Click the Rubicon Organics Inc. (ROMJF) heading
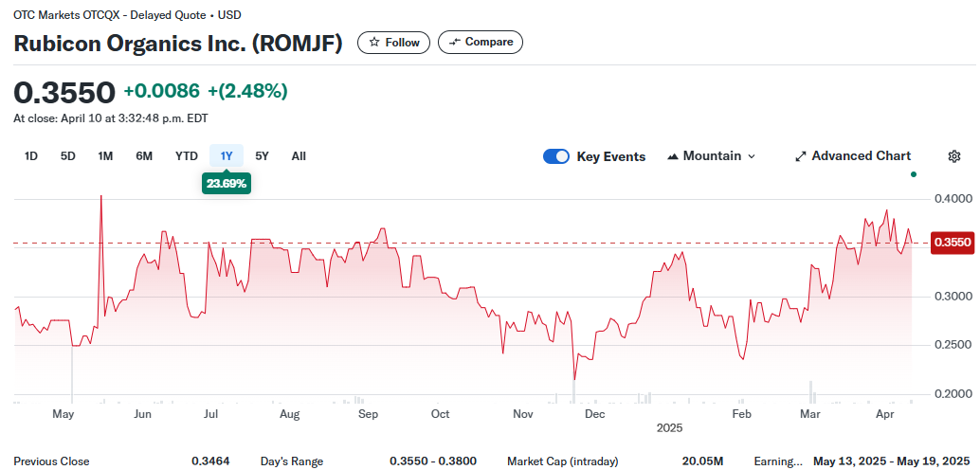This screenshot has height=470, width=980. click(178, 44)
